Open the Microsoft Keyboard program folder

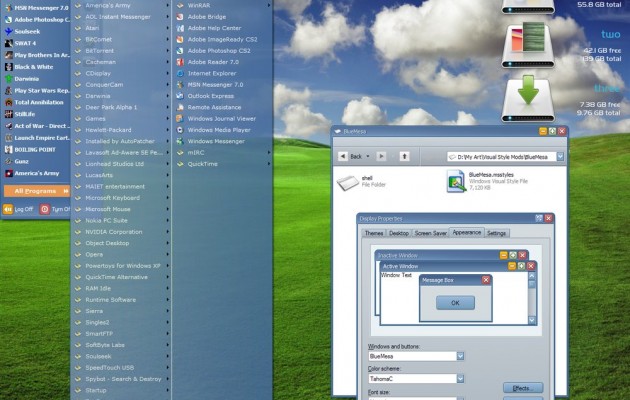tap(122, 198)
